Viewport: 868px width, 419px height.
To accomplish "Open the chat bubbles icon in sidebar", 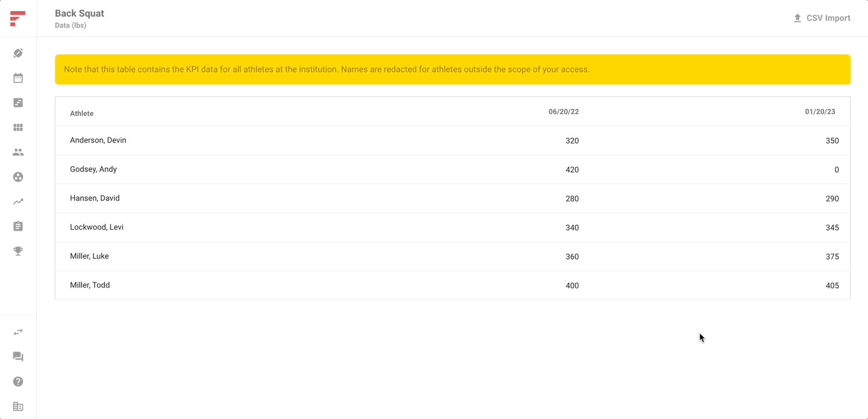I will [x=18, y=357].
